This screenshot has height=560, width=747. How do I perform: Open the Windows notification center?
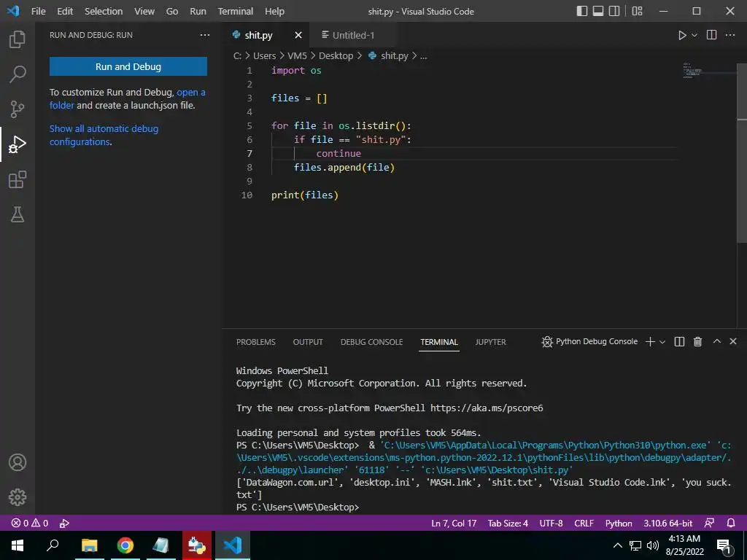pyautogui.click(x=724, y=546)
